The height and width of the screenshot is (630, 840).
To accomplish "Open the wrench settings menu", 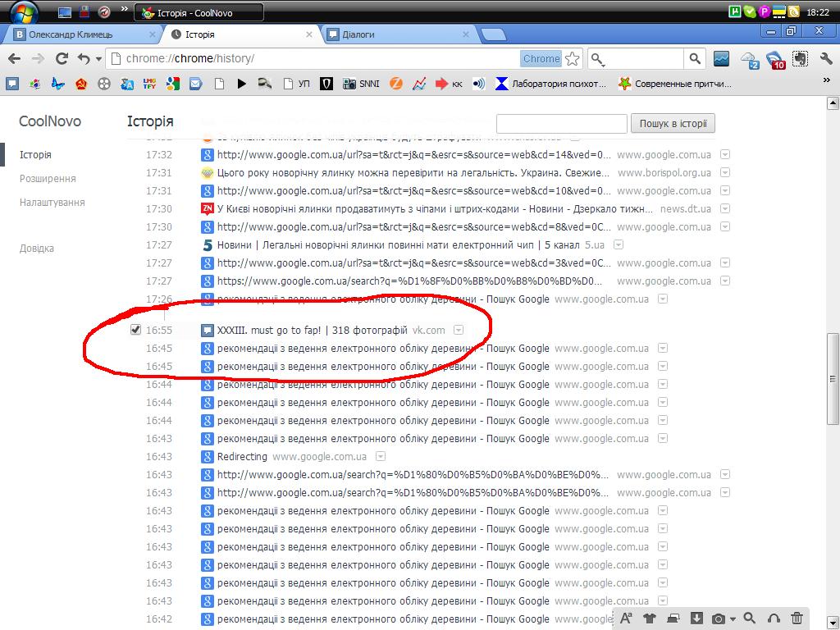I will point(825,58).
